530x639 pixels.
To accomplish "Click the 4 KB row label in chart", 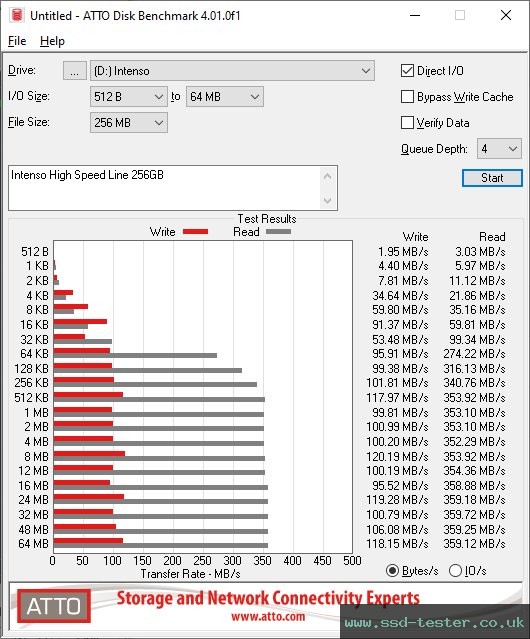I will click(37, 295).
